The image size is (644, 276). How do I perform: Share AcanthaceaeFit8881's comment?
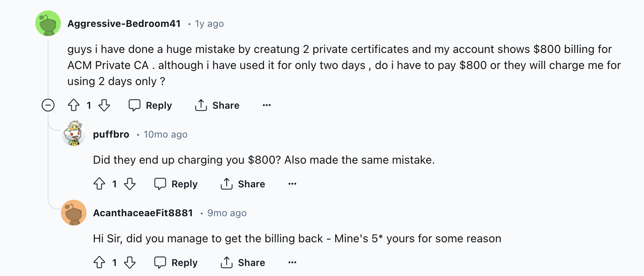243,263
